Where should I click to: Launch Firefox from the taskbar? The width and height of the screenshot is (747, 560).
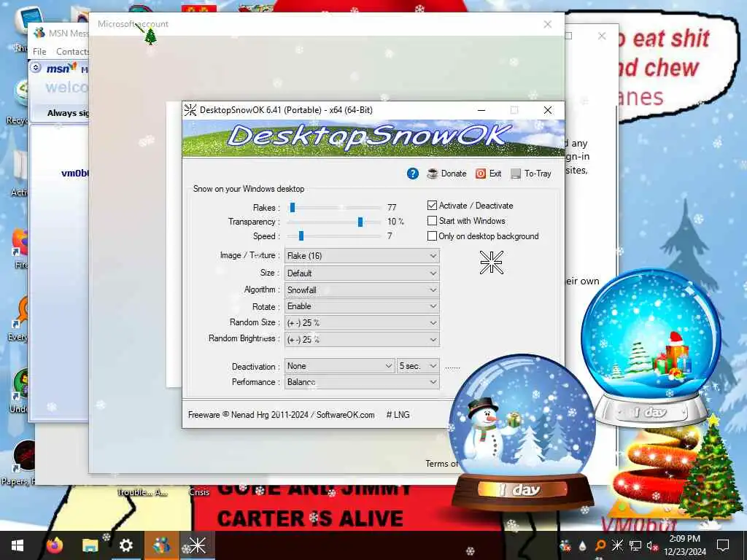click(x=54, y=545)
